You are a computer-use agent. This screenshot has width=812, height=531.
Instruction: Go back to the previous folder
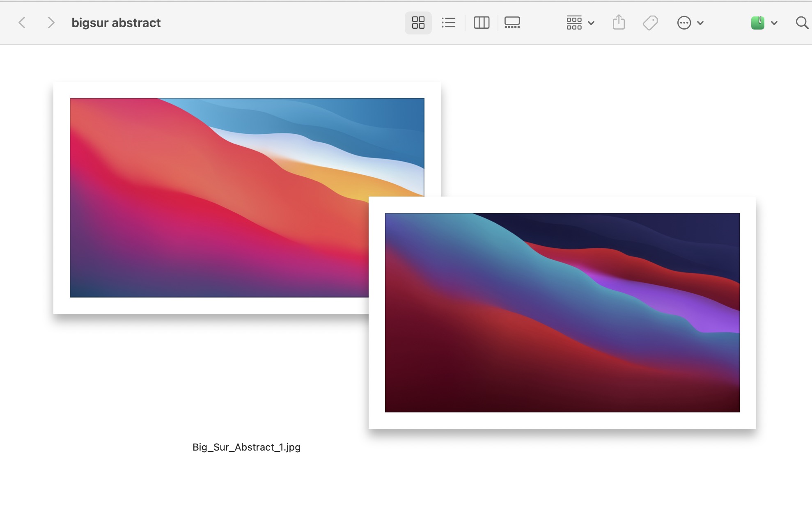point(22,23)
